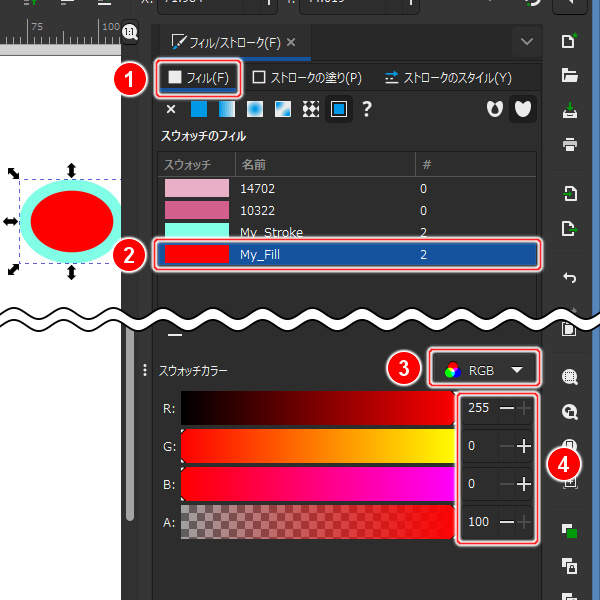Switch to ストロークの塗り(P) tab

click(307, 78)
